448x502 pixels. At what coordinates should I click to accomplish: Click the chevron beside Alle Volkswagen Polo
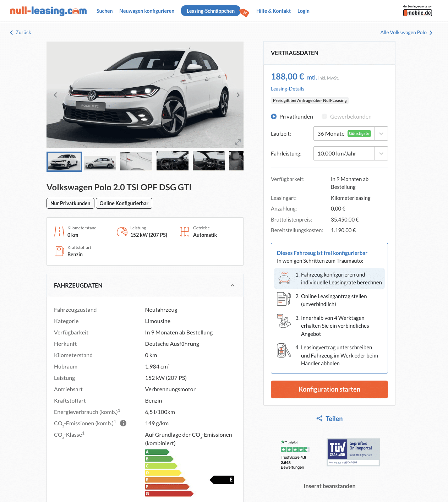(431, 33)
